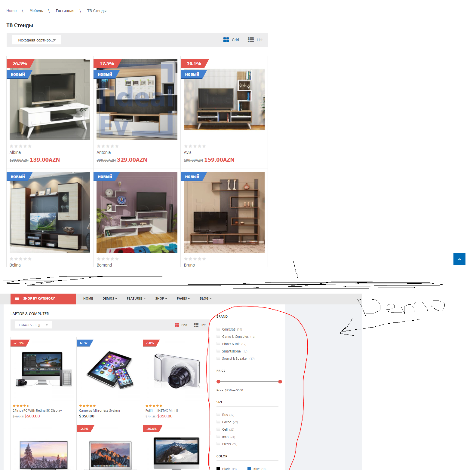476x470 pixels.
Task: Tick the Smartphone brand checkbox
Action: click(218, 351)
